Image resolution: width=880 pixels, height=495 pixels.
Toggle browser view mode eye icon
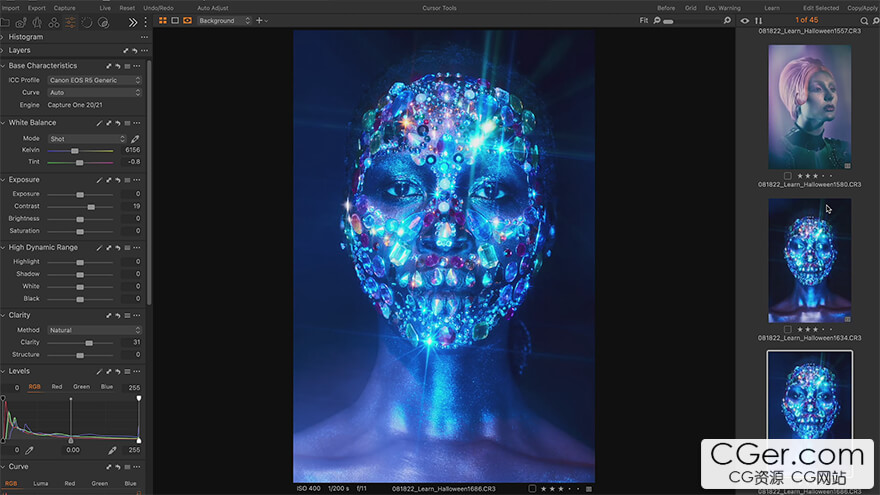[745, 21]
